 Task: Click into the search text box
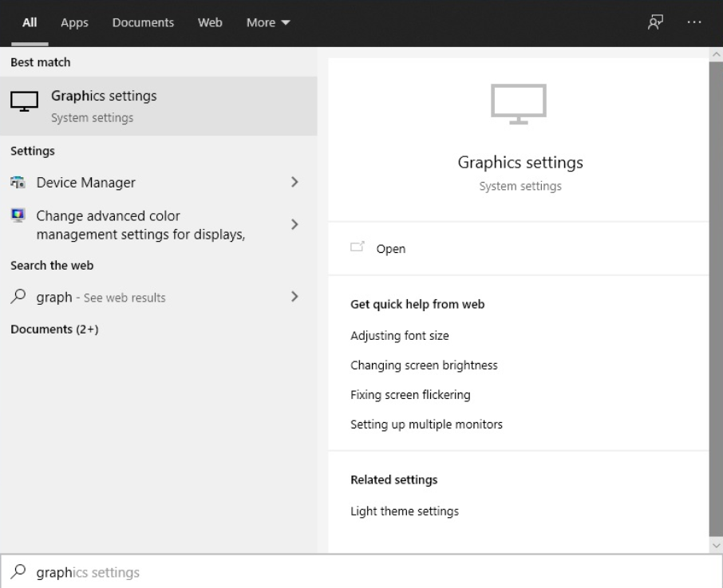pyautogui.click(x=359, y=572)
